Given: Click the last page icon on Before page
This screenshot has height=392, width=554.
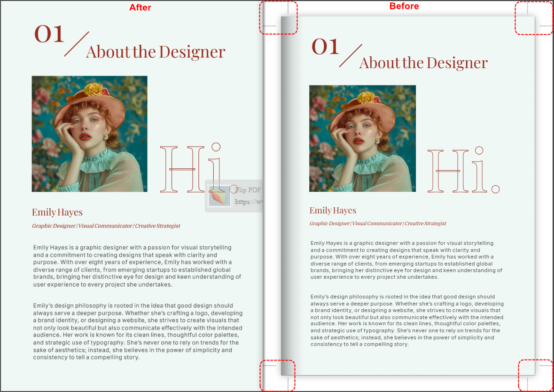Looking at the screenshot, I should [525, 366].
